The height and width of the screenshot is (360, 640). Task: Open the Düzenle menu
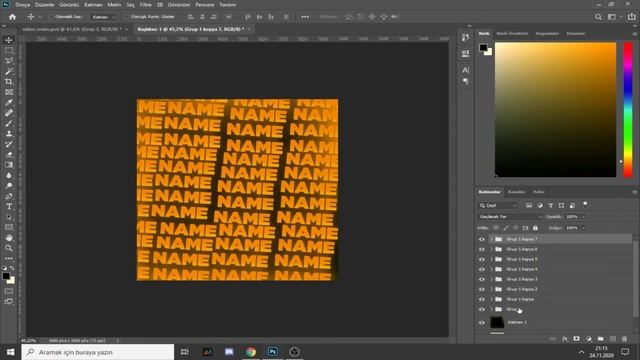[44, 4]
